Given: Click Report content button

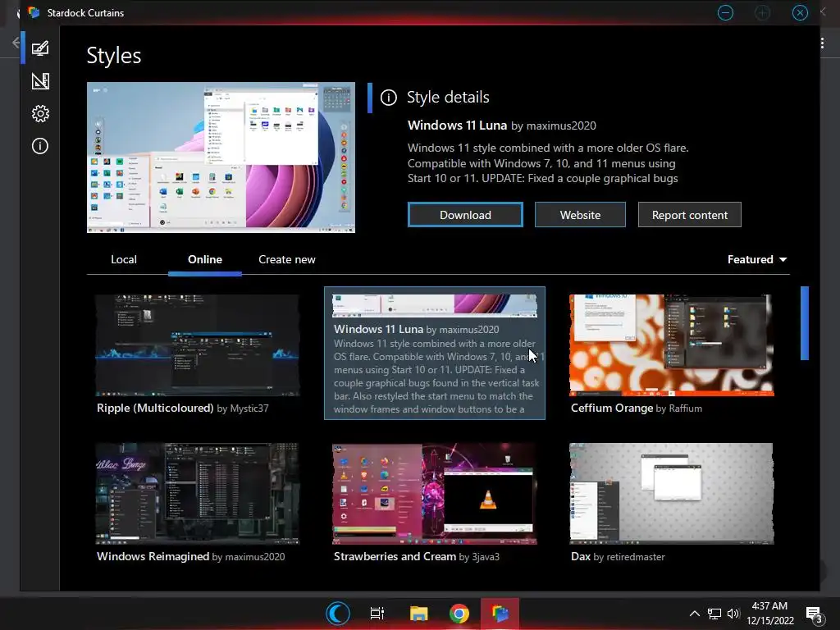Looking at the screenshot, I should coord(689,215).
